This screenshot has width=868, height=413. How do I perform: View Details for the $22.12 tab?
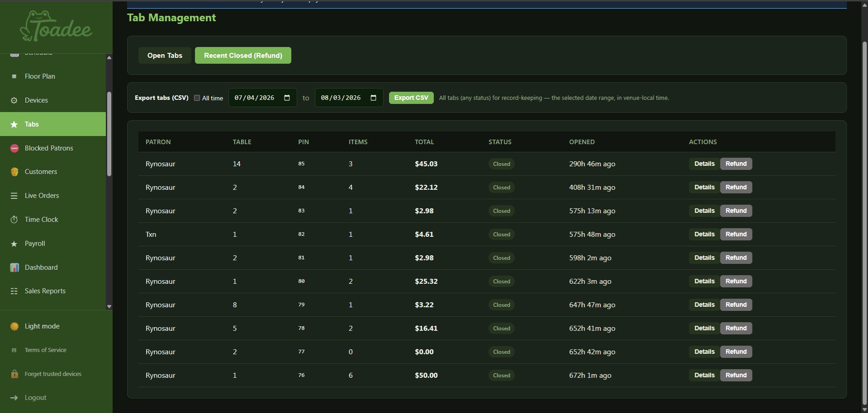704,187
